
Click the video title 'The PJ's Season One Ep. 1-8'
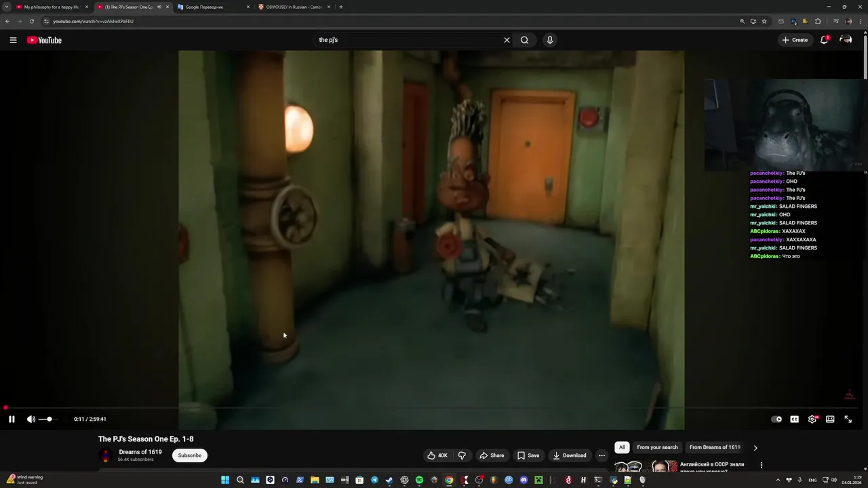[x=146, y=439]
